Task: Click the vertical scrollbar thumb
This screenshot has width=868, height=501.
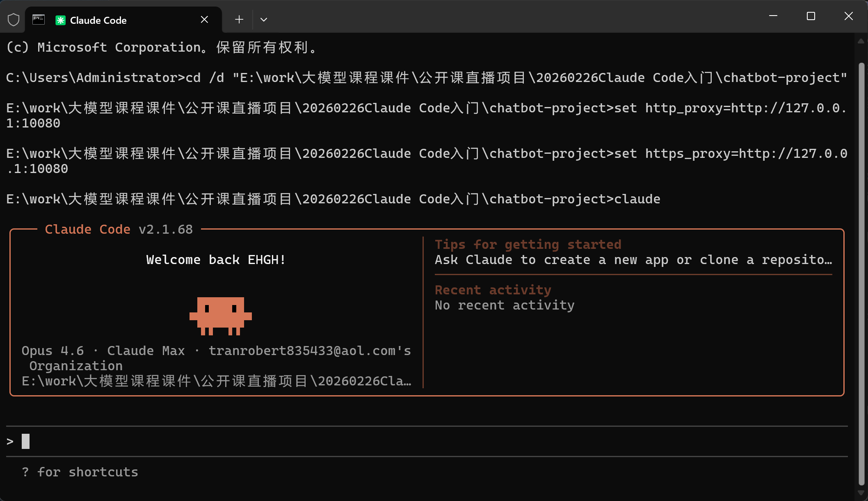Action: (861, 274)
